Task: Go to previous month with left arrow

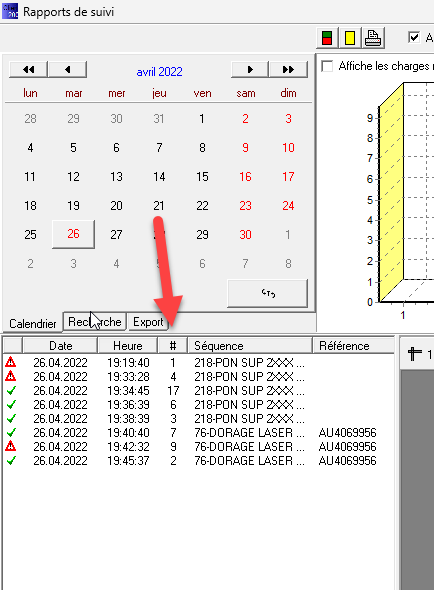Action: pyautogui.click(x=68, y=69)
